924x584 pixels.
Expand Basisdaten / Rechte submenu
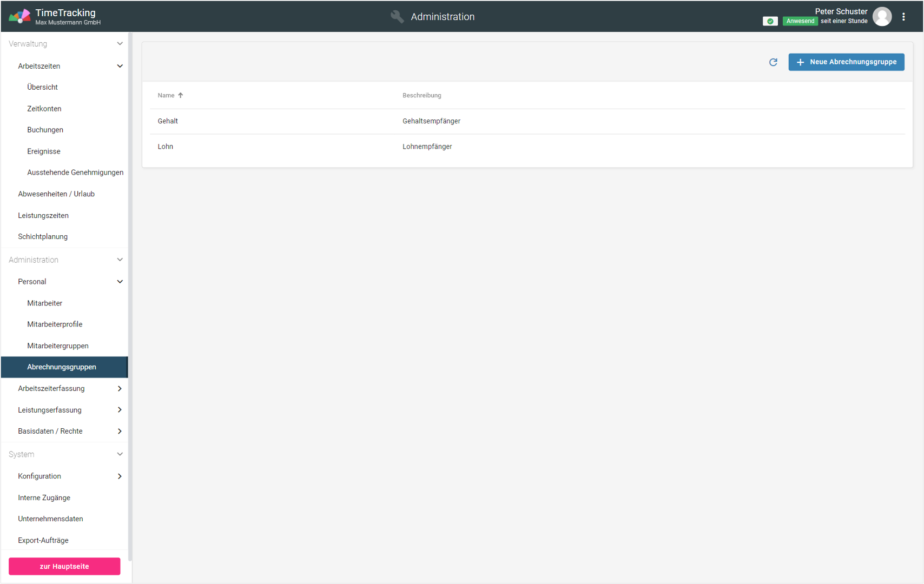point(120,432)
